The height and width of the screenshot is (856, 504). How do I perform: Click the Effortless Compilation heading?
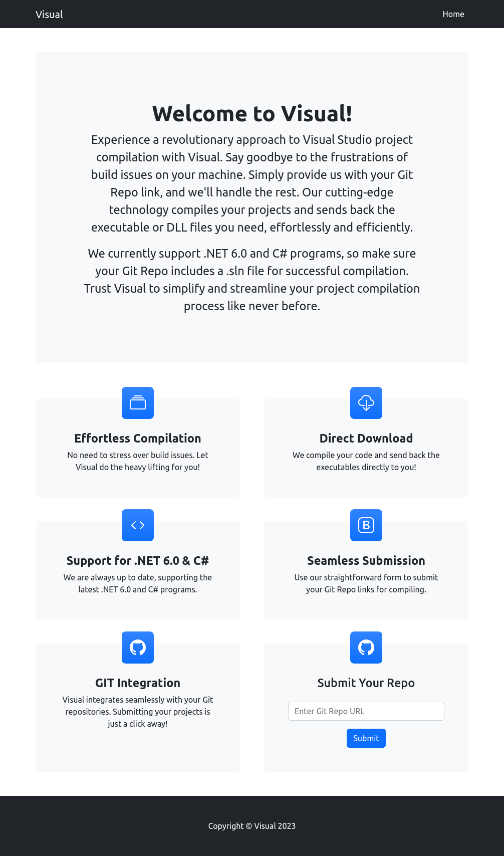[138, 439]
